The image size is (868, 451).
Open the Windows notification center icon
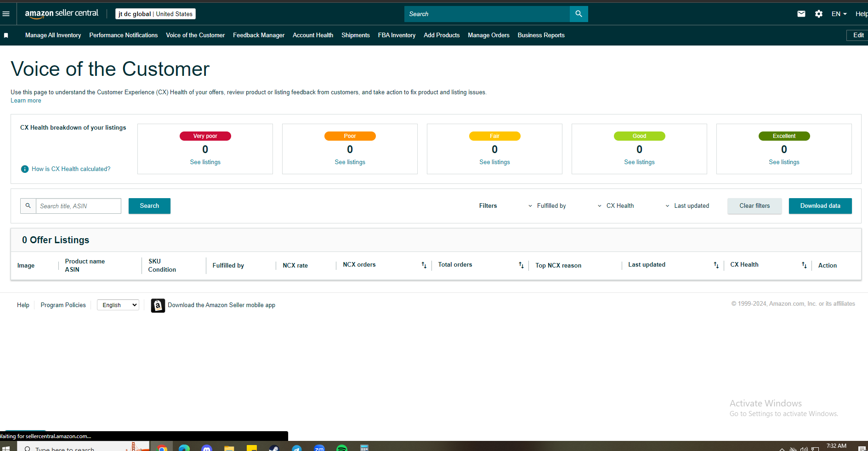[862, 449]
